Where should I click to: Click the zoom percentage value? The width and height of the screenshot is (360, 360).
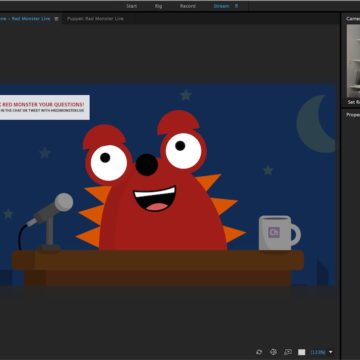coord(318,352)
